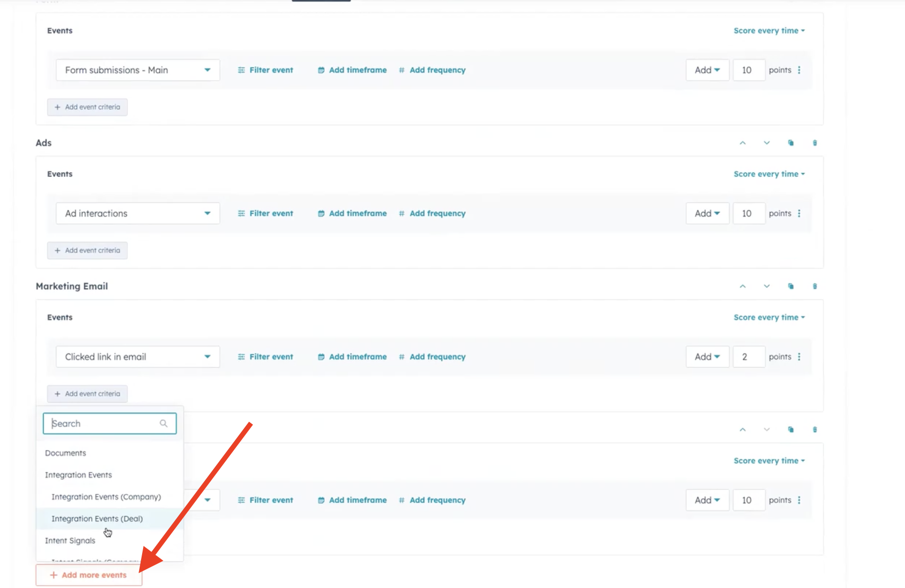
Task: Duplicate the Ads scoring group
Action: click(791, 143)
